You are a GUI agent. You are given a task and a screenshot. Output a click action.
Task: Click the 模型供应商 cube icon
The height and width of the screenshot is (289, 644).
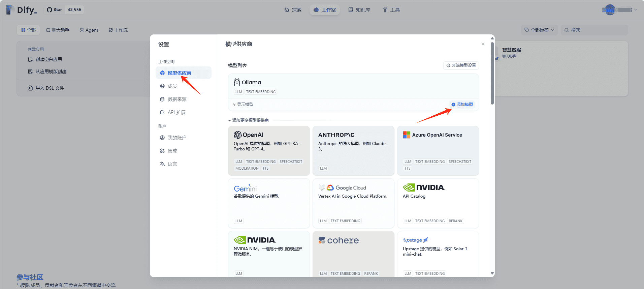(x=162, y=73)
